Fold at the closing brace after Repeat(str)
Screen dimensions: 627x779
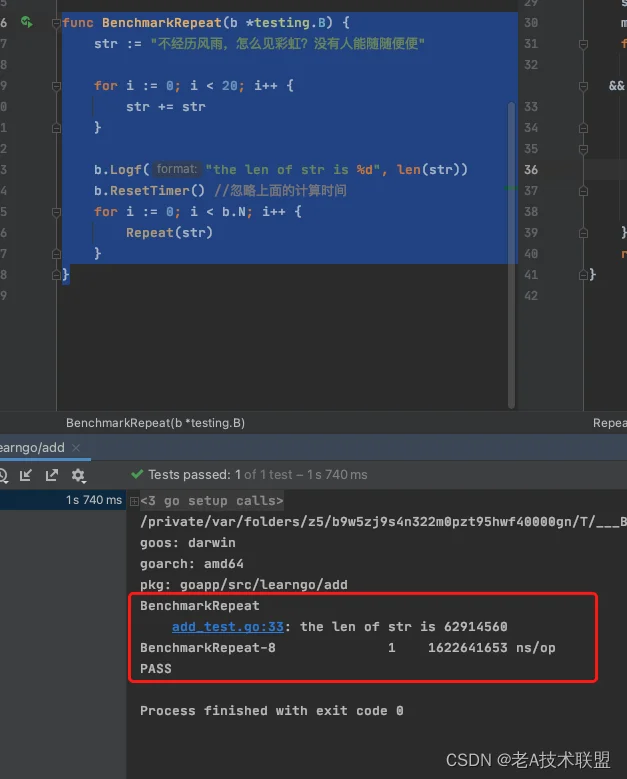click(57, 254)
